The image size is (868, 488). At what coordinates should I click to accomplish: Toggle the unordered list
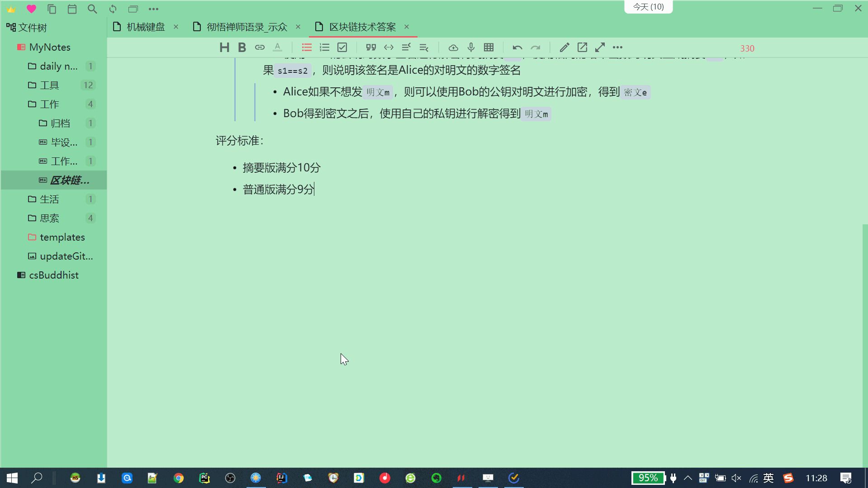307,47
